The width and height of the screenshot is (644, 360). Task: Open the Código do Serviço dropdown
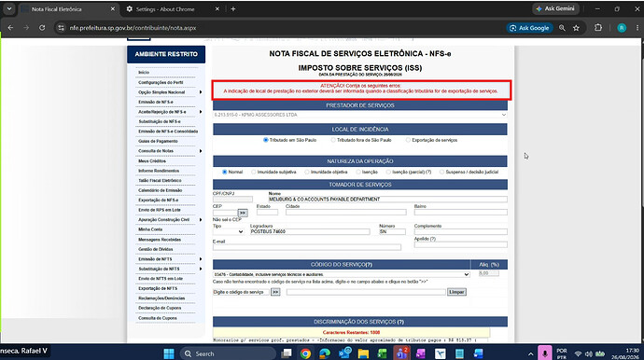342,274
